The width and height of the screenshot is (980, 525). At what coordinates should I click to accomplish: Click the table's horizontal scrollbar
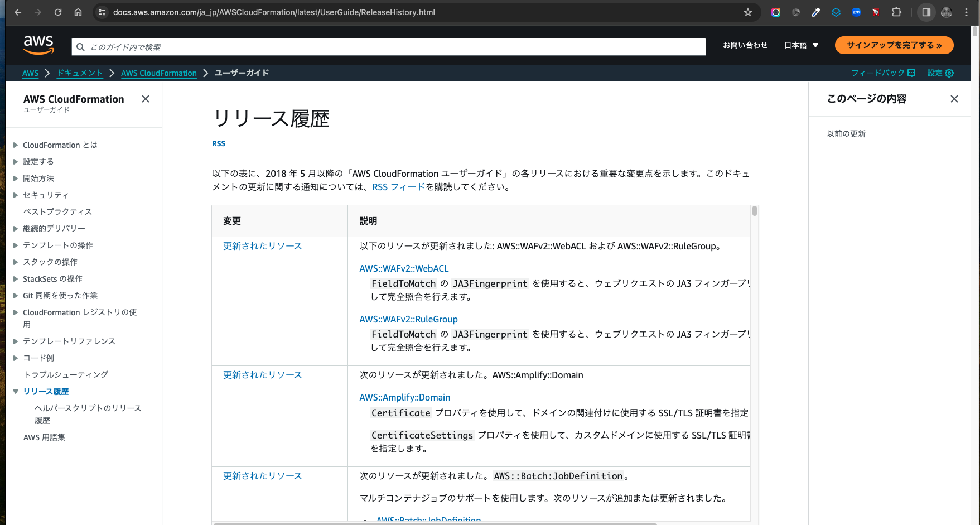click(x=435, y=523)
